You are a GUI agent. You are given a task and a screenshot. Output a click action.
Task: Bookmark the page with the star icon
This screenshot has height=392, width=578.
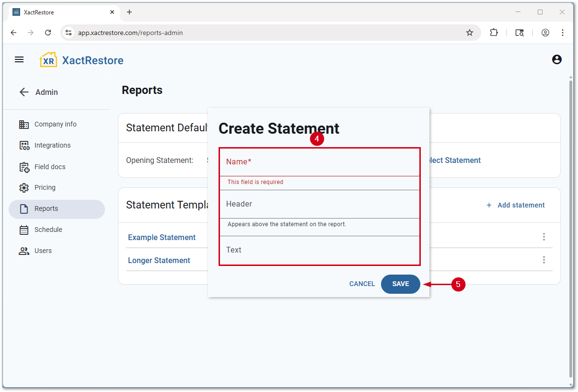coord(470,33)
